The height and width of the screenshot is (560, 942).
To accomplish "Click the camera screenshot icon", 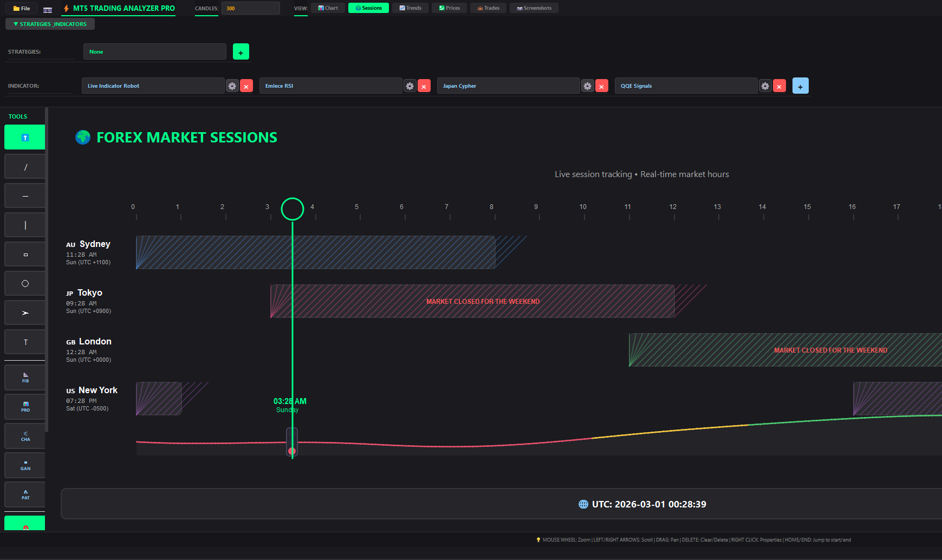I will [x=48, y=9].
